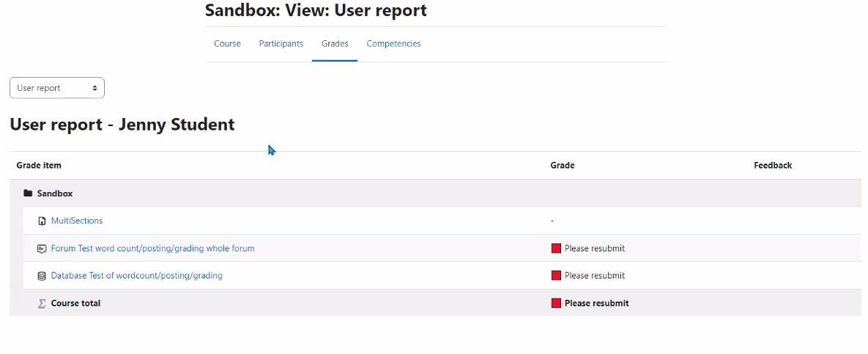Go to the Competencies tab
The image size is (868, 354).
point(393,44)
